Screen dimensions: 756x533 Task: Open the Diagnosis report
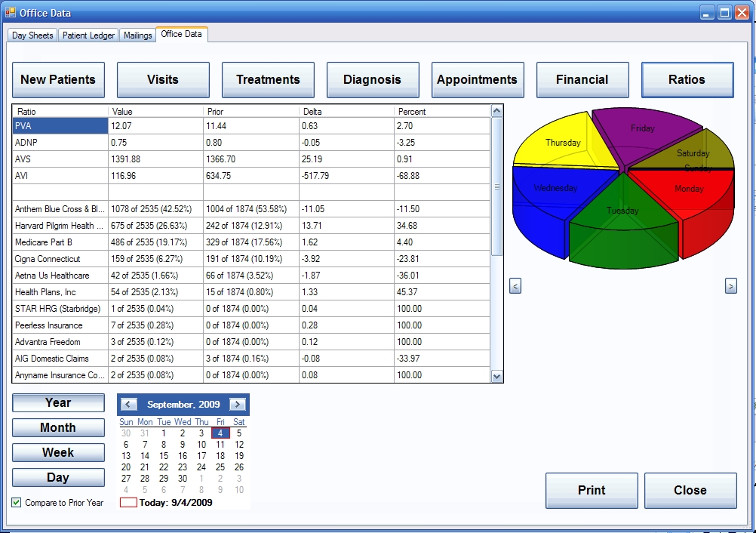[x=373, y=79]
